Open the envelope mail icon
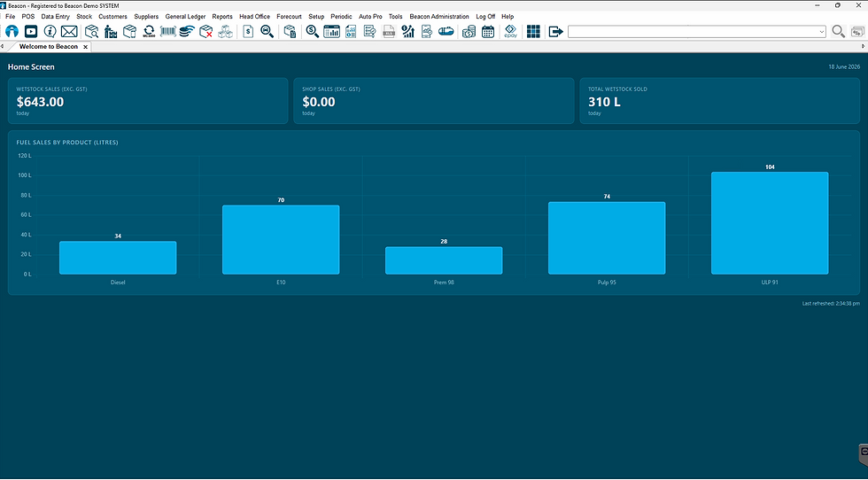 (x=69, y=32)
